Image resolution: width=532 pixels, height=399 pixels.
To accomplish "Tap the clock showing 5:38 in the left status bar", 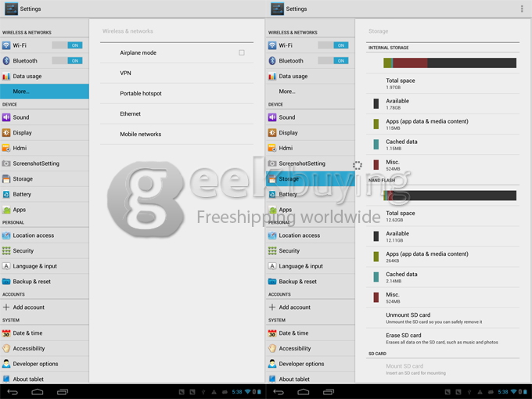I will click(237, 392).
